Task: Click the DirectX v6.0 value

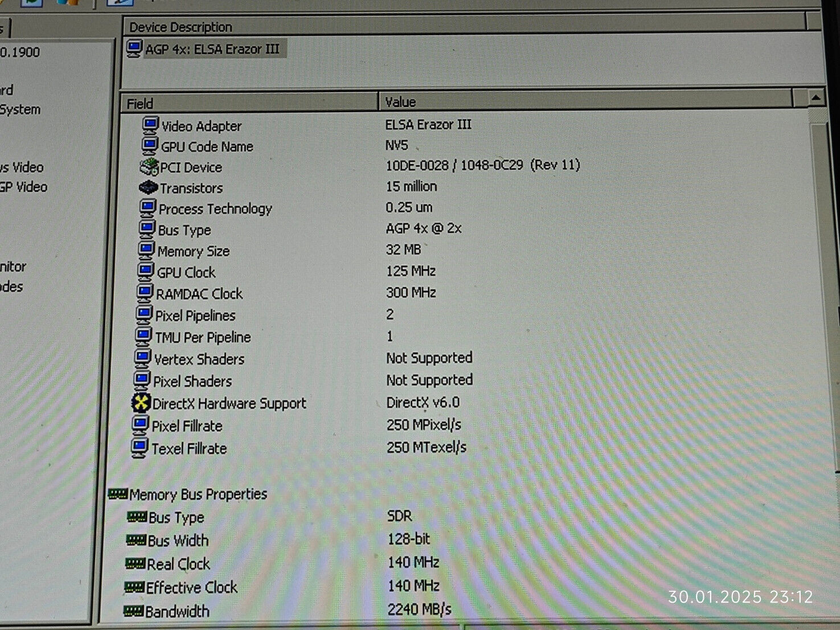Action: click(x=423, y=402)
